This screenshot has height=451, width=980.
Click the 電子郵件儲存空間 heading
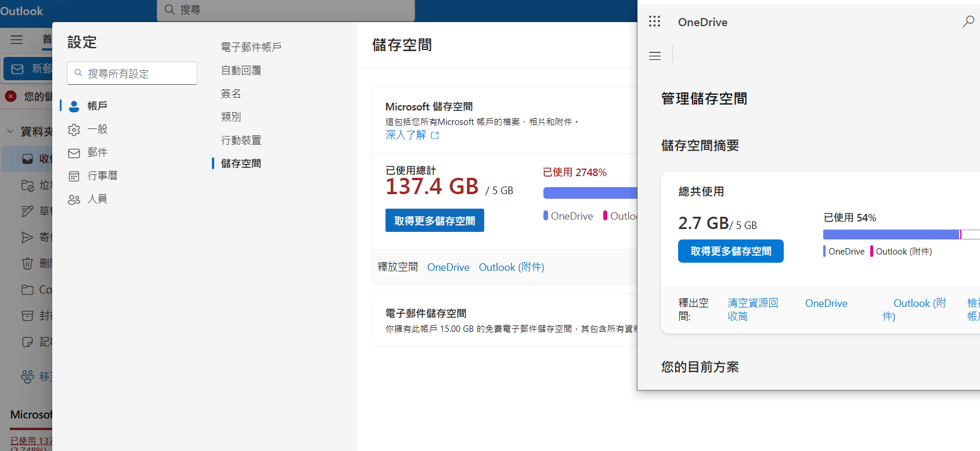426,313
